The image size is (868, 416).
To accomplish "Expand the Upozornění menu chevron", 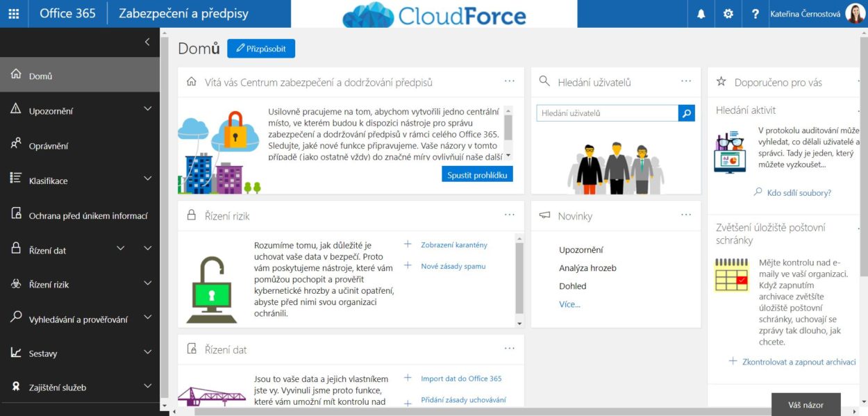I will coord(147,110).
